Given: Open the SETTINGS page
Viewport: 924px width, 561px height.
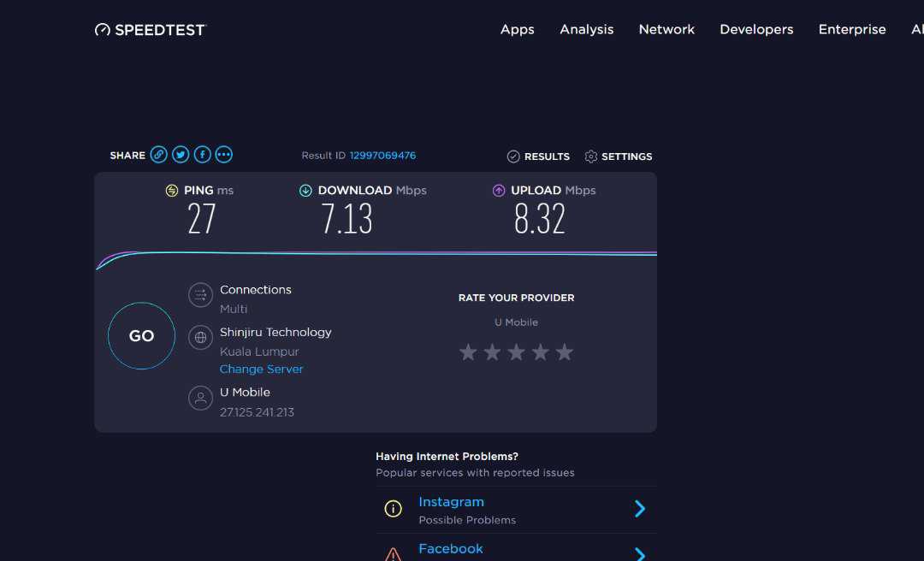Looking at the screenshot, I should (x=626, y=156).
